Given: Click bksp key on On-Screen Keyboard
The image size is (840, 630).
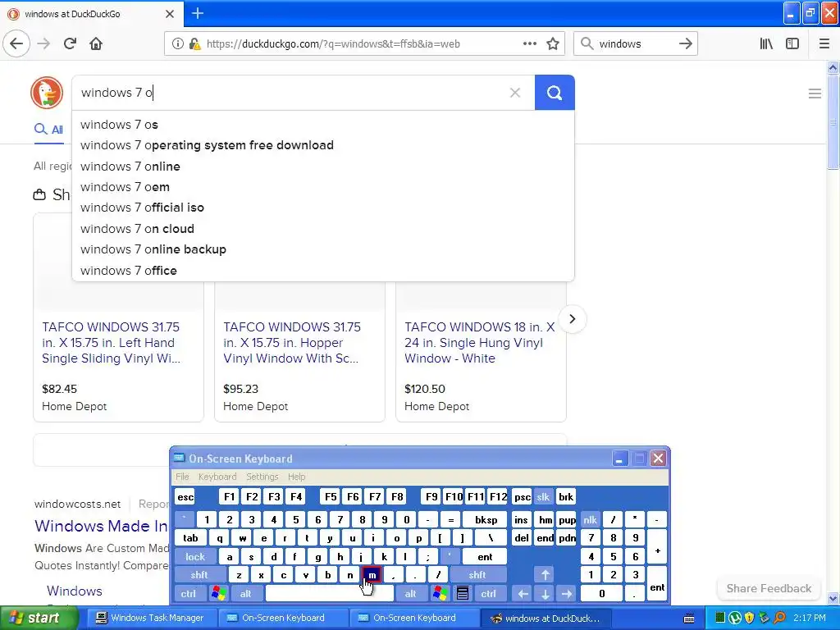Looking at the screenshot, I should [486, 519].
